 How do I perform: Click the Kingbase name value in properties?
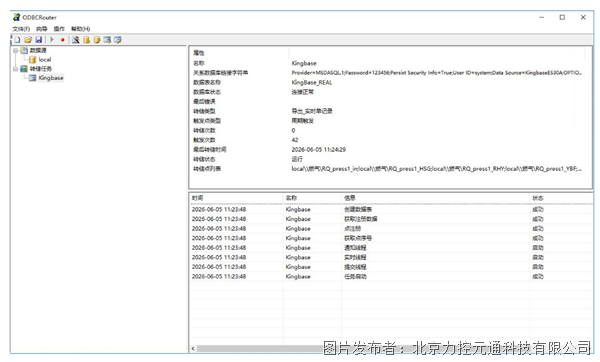coord(304,63)
